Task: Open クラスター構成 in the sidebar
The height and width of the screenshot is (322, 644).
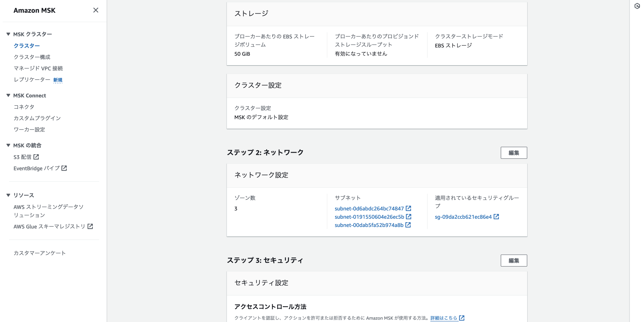Action: click(32, 57)
